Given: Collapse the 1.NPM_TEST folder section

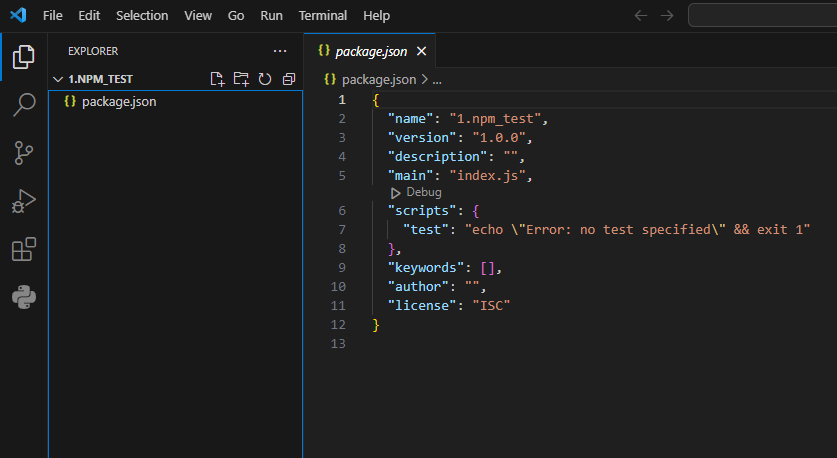Looking at the screenshot, I should [x=58, y=79].
